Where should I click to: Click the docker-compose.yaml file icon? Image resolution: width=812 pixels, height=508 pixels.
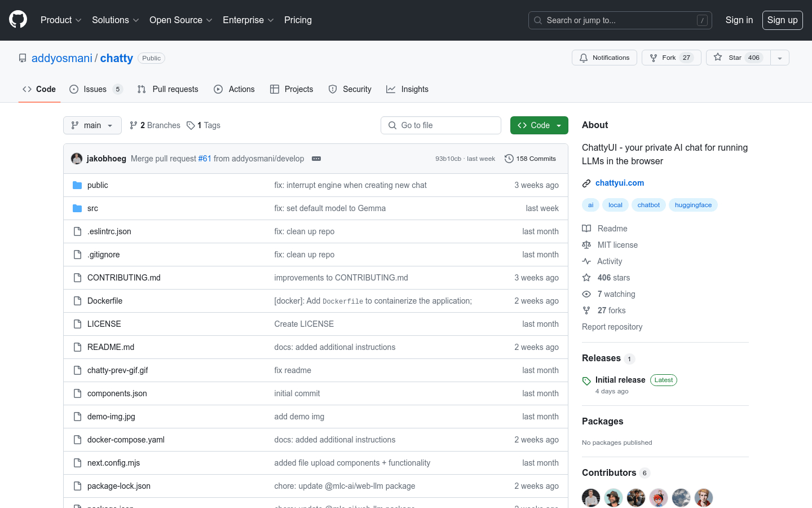pos(77,440)
